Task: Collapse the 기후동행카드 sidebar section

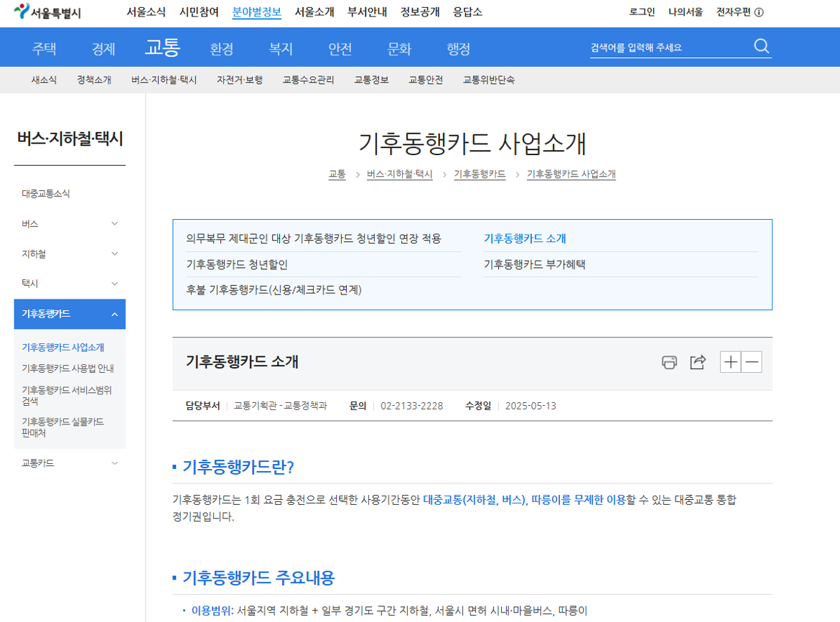Action: (114, 314)
